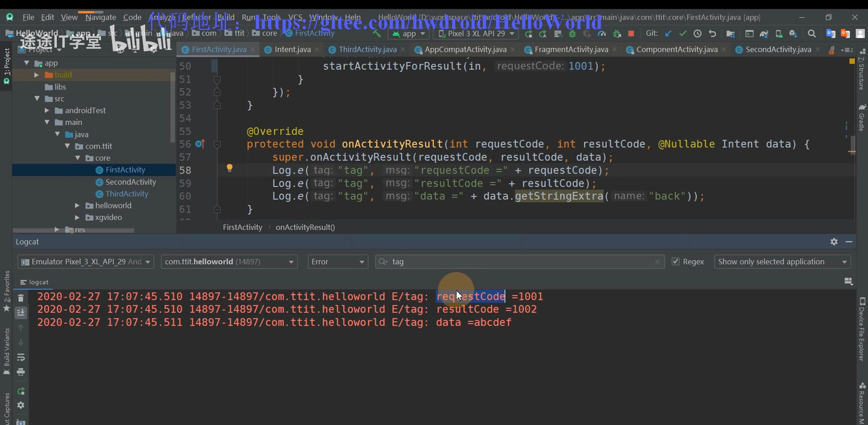Open the com.ttit.helloworld process dropdown

tap(229, 261)
